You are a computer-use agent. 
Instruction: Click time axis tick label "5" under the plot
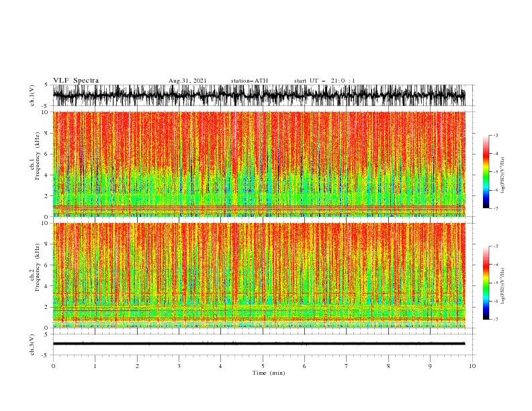tap(263, 366)
